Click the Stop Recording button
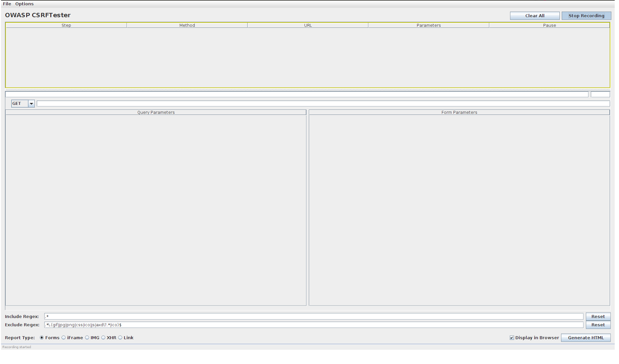Screen dimensions: 619x364 click(586, 15)
